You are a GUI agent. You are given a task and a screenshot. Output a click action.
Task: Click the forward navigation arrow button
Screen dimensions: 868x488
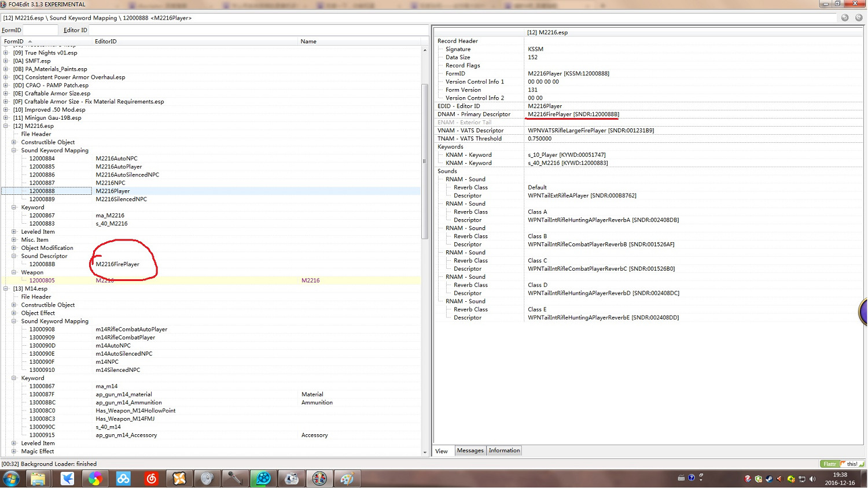(x=859, y=18)
